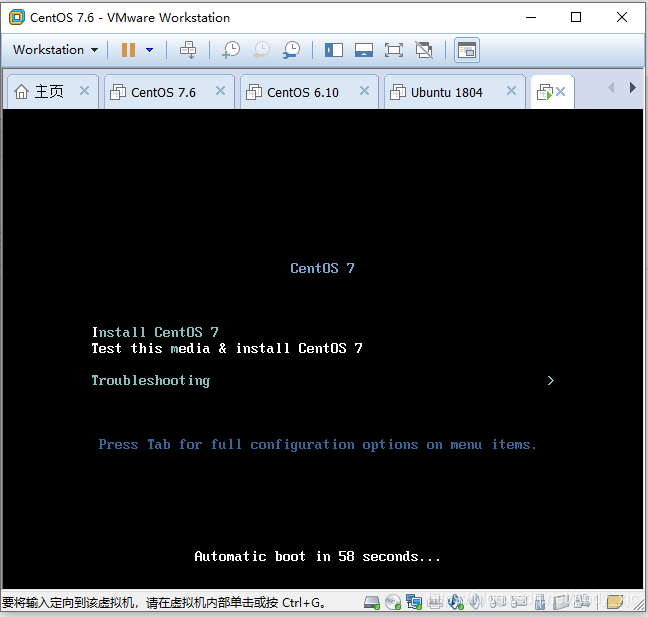
Task: Maximize the VMware Workstation window
Action: coord(576,17)
